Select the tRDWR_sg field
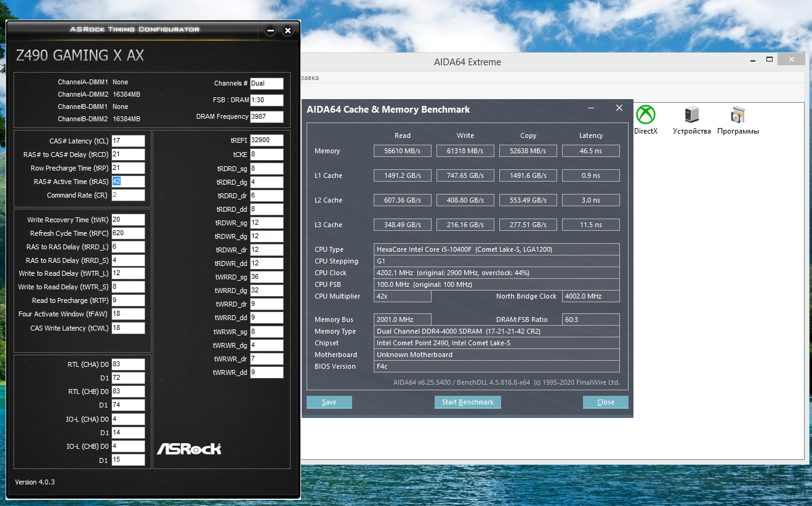Image resolution: width=812 pixels, height=506 pixels. [267, 223]
